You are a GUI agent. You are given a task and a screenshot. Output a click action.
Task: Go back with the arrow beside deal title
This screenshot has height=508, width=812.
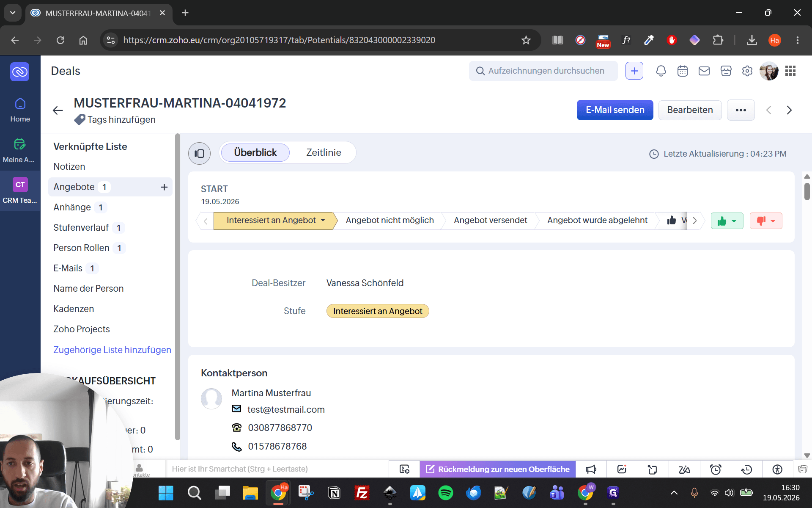58,110
